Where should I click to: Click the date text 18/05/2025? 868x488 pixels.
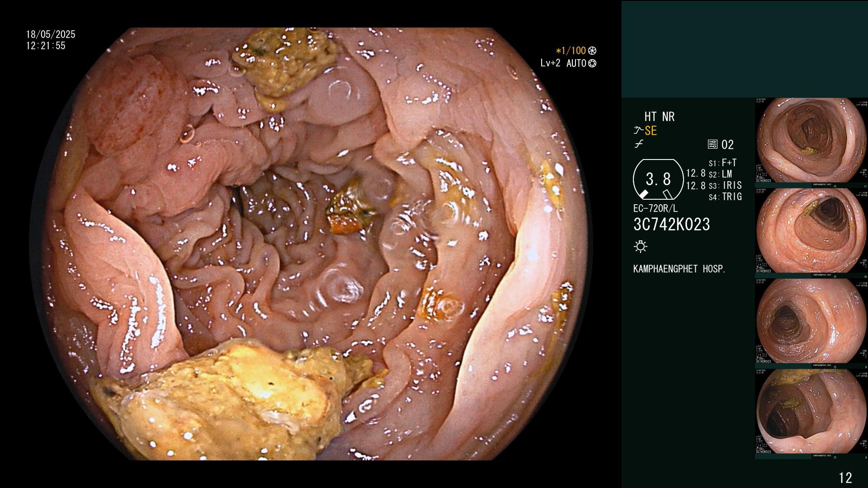[51, 34]
